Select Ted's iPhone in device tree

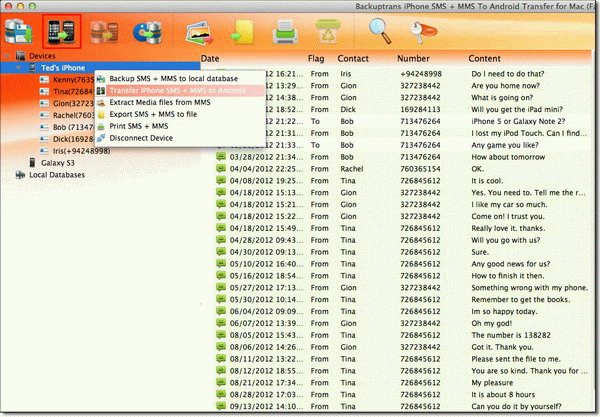63,68
